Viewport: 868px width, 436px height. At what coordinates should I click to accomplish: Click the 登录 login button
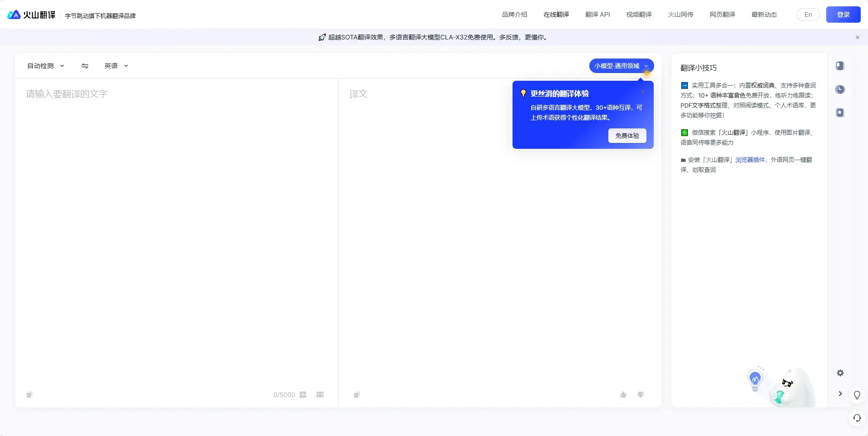point(844,14)
